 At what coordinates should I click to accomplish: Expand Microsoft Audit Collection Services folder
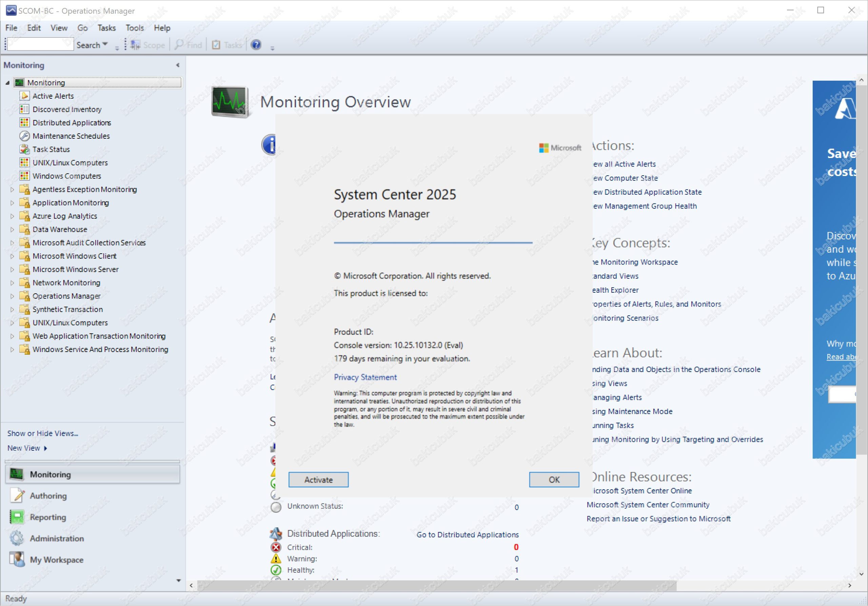click(x=12, y=243)
